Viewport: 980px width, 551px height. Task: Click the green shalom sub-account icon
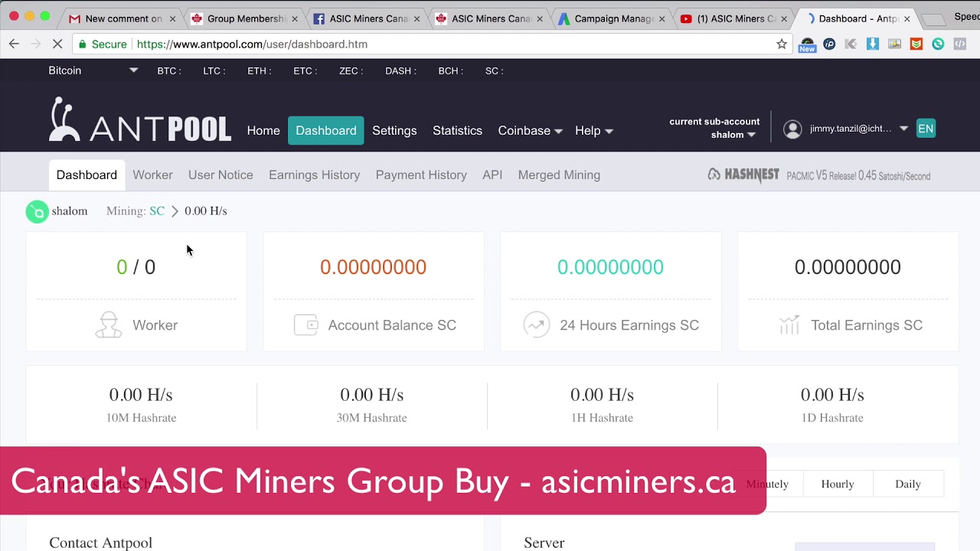[x=37, y=212]
